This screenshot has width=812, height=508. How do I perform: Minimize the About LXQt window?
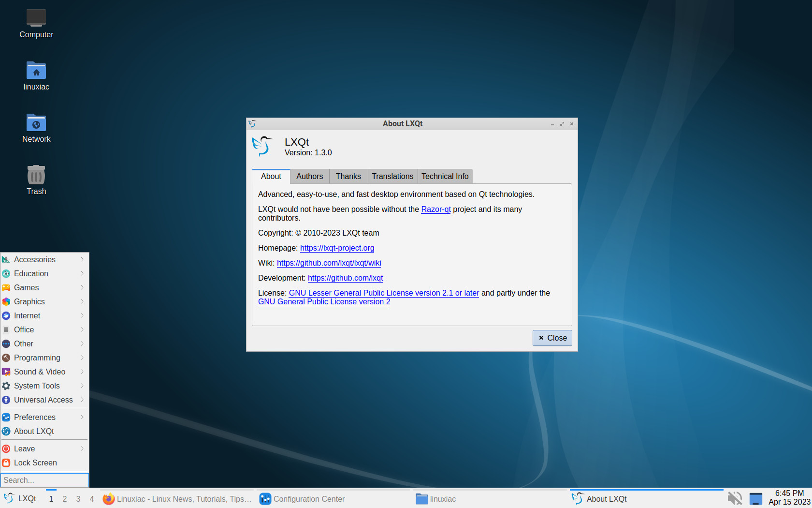(552, 124)
